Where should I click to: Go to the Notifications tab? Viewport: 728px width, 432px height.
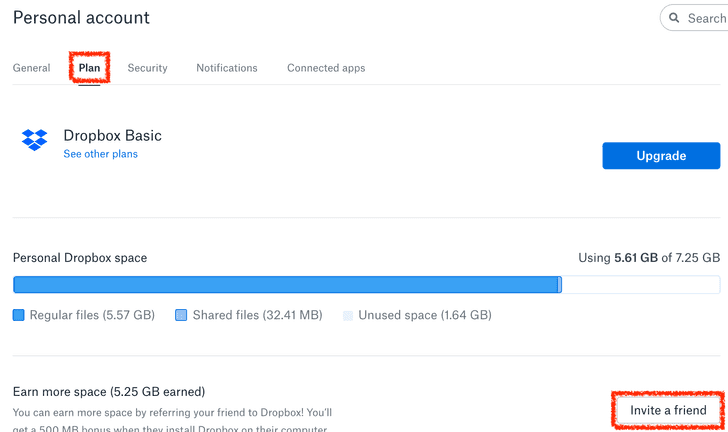pos(226,68)
